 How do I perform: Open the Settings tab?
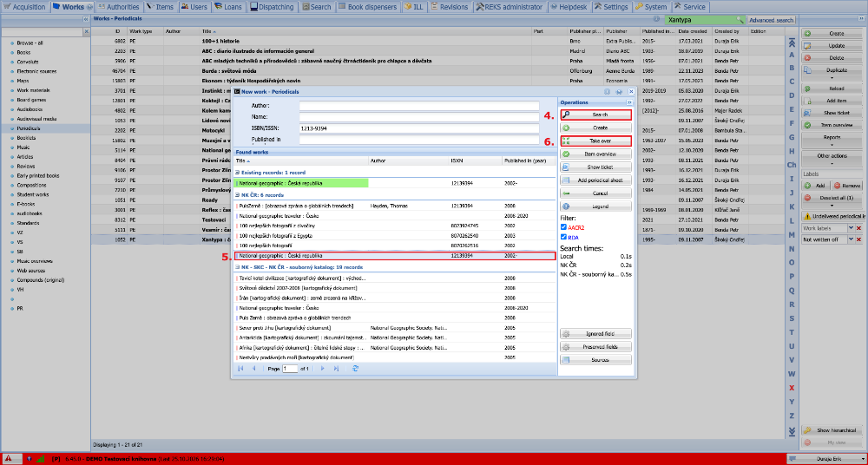point(612,7)
